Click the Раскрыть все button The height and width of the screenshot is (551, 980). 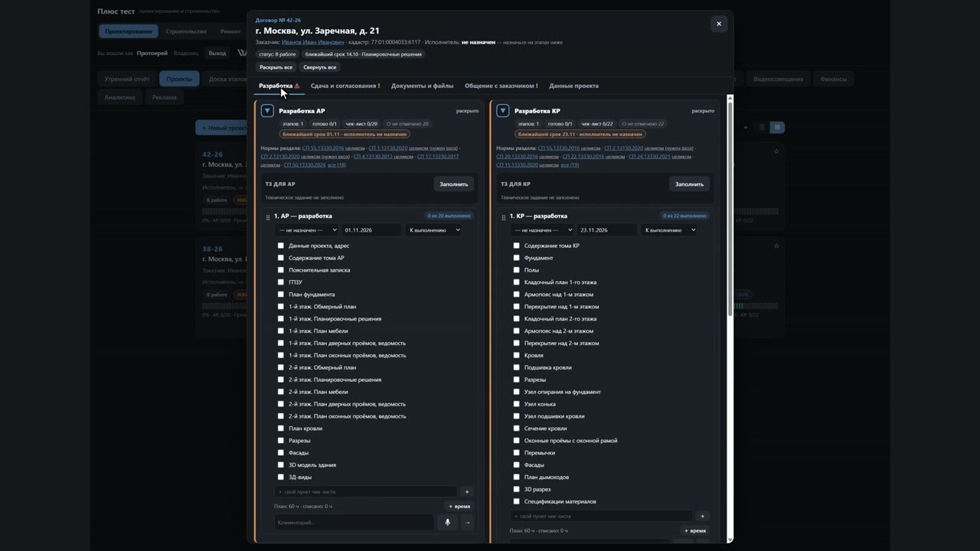pos(276,67)
